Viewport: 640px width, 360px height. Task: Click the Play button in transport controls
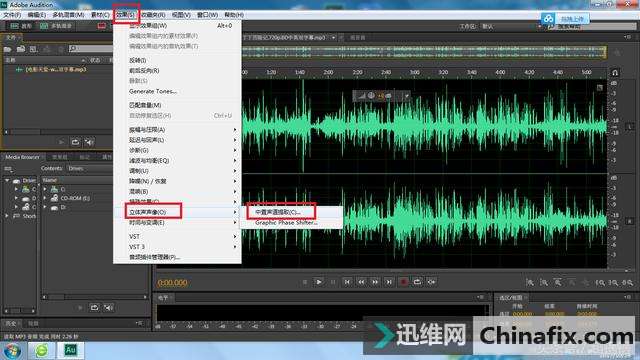point(319,282)
